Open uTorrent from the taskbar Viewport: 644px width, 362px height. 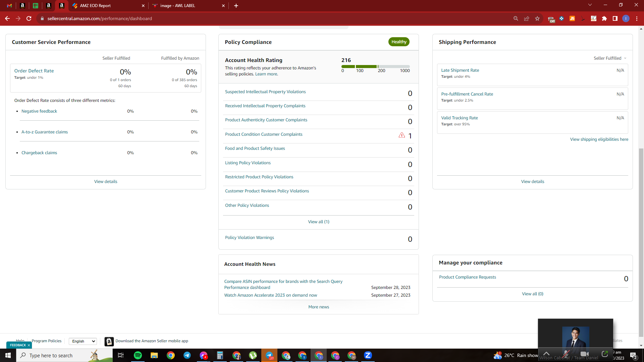[253, 355]
